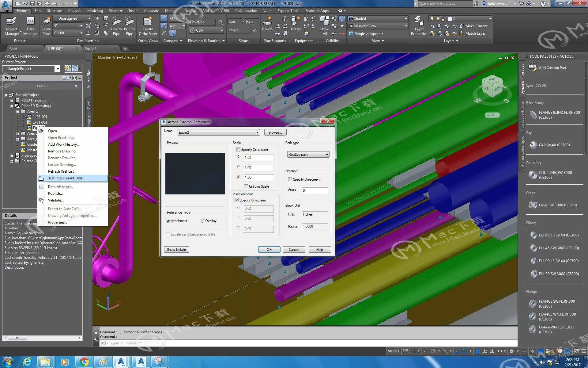This screenshot has height=368, width=588.
Task: Pick Orifice WN,FL,RF,300 palette part
Action: pos(551,329)
